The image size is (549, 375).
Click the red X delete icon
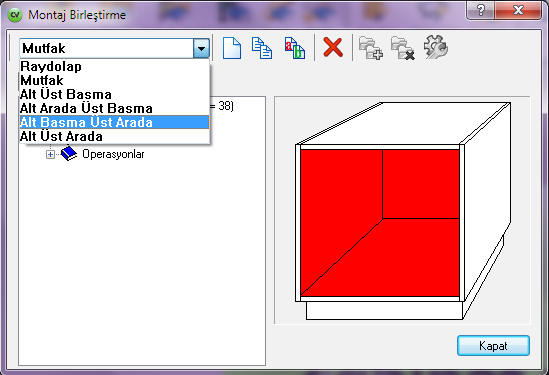coord(333,47)
